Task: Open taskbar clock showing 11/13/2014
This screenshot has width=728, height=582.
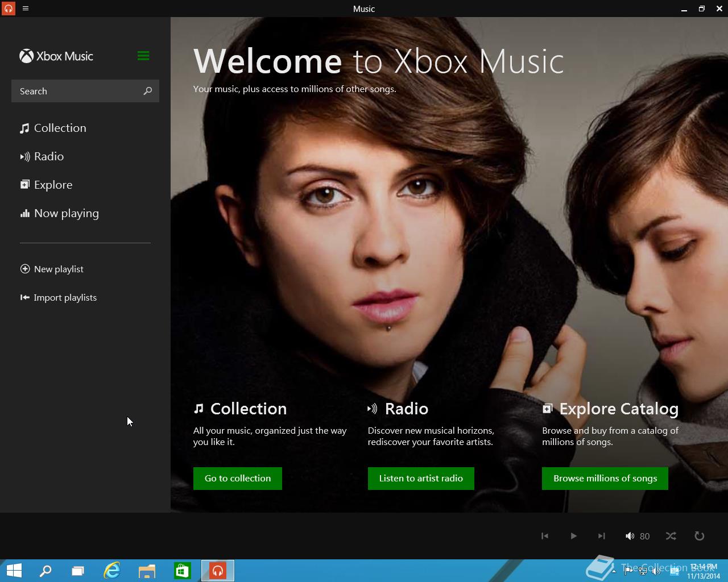Action: [x=704, y=571]
